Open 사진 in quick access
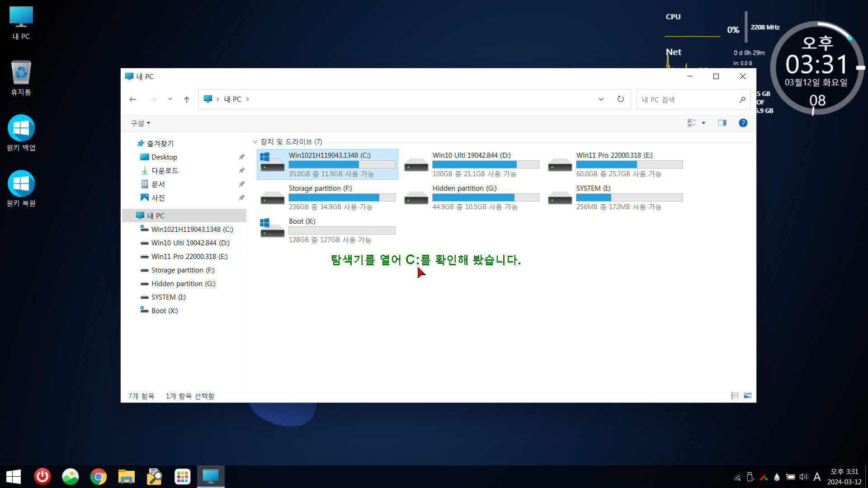 tap(158, 197)
